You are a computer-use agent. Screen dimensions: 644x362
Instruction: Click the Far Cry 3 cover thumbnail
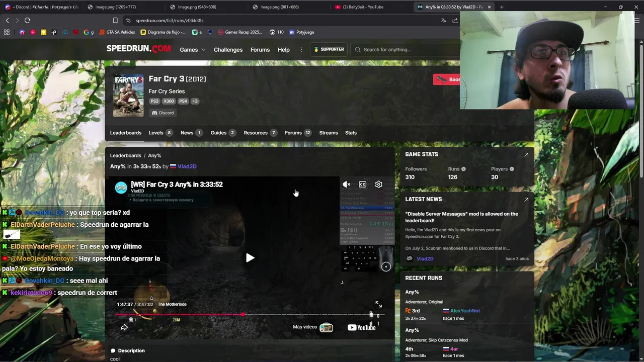pyautogui.click(x=128, y=96)
